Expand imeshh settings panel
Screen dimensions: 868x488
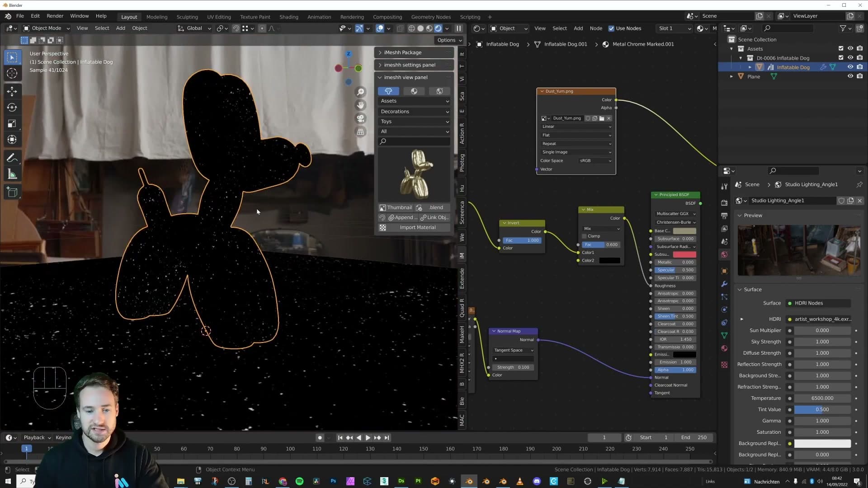click(414, 65)
